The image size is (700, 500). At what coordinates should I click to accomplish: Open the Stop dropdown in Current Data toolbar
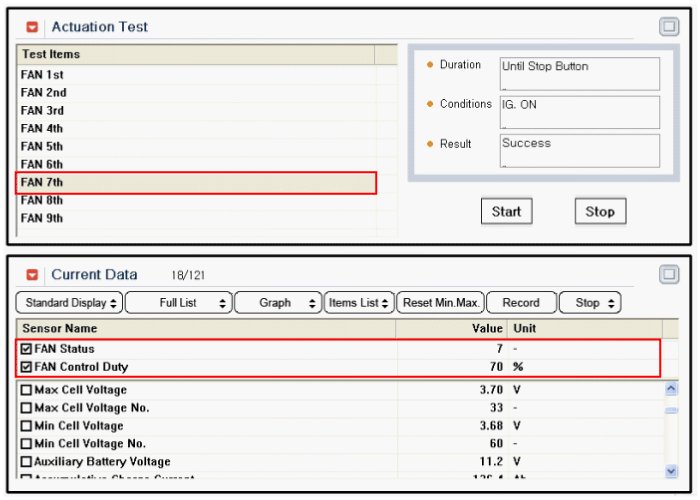(x=590, y=303)
